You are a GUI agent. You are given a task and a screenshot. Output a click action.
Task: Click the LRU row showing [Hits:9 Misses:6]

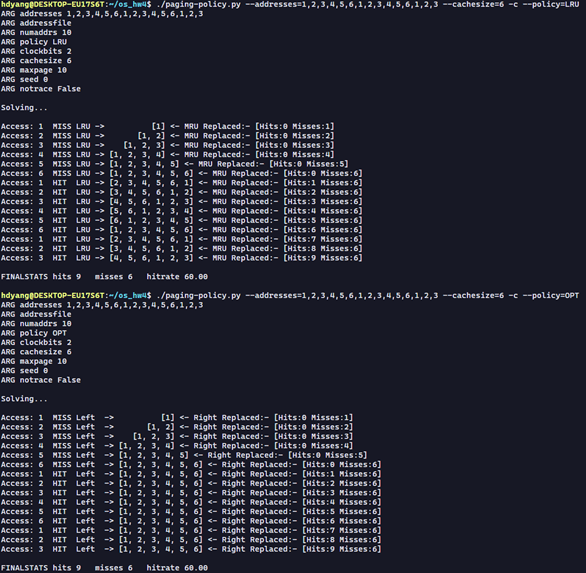point(182,258)
